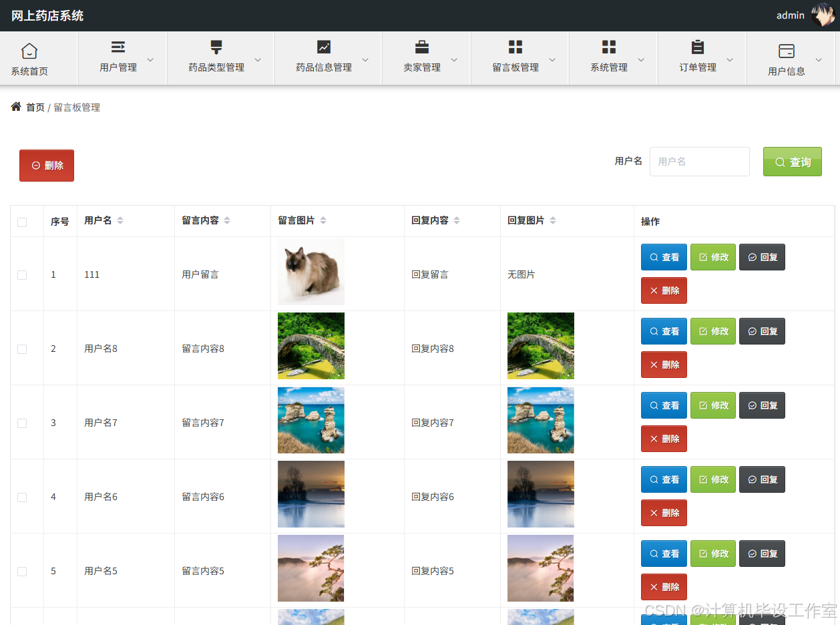This screenshot has height=625, width=840.
Task: Check the row for 用户名8
Action: (x=22, y=349)
